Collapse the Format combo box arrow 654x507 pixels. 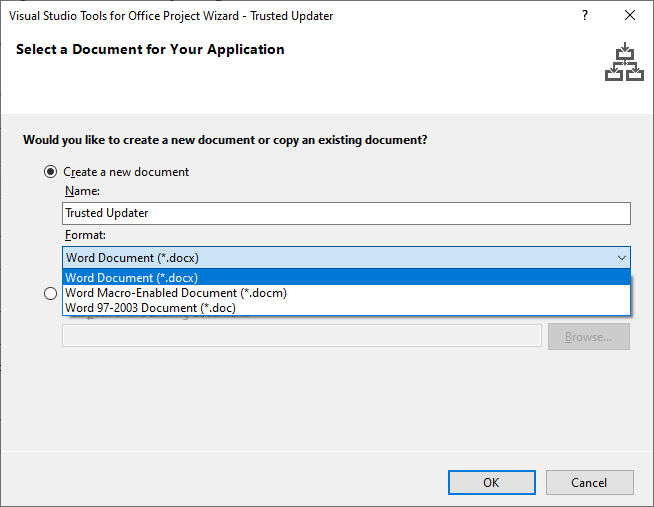(x=621, y=258)
